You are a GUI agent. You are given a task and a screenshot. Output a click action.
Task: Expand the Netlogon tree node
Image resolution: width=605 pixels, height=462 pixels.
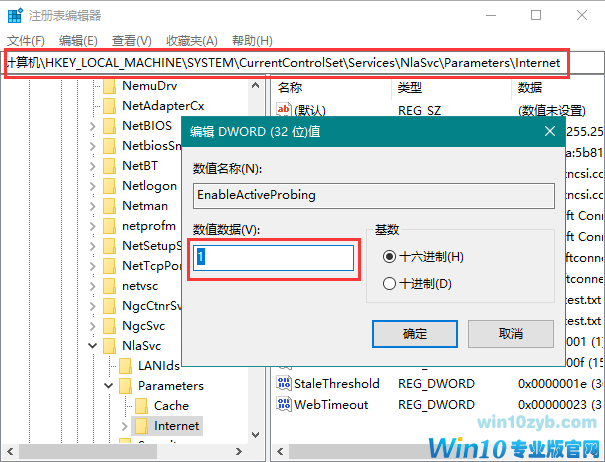[x=93, y=186]
